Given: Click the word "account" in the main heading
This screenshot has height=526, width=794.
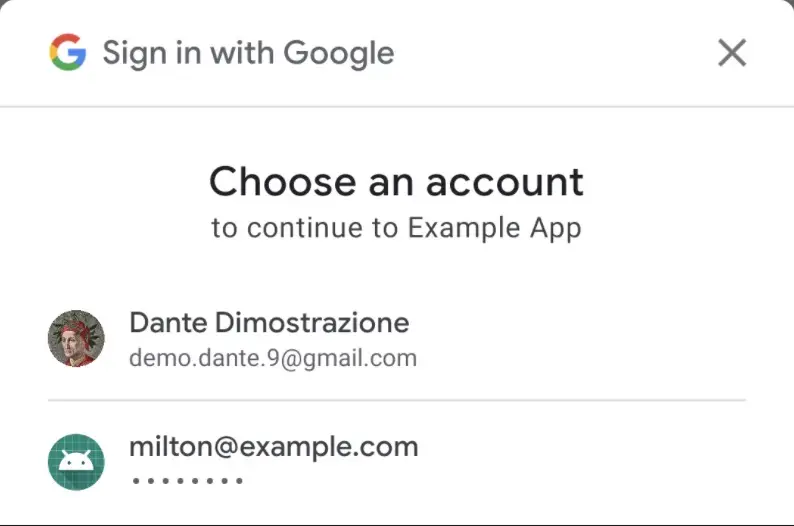Looking at the screenshot, I should [505, 182].
